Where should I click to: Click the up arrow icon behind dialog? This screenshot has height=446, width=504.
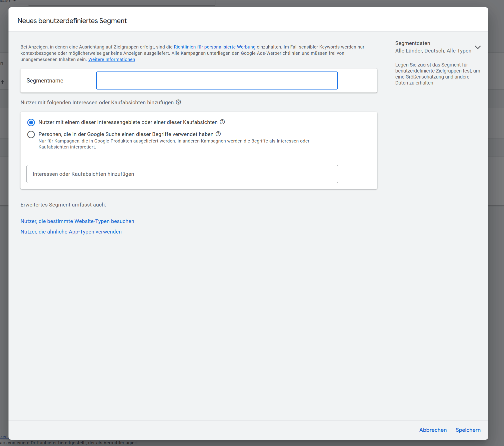3,82
